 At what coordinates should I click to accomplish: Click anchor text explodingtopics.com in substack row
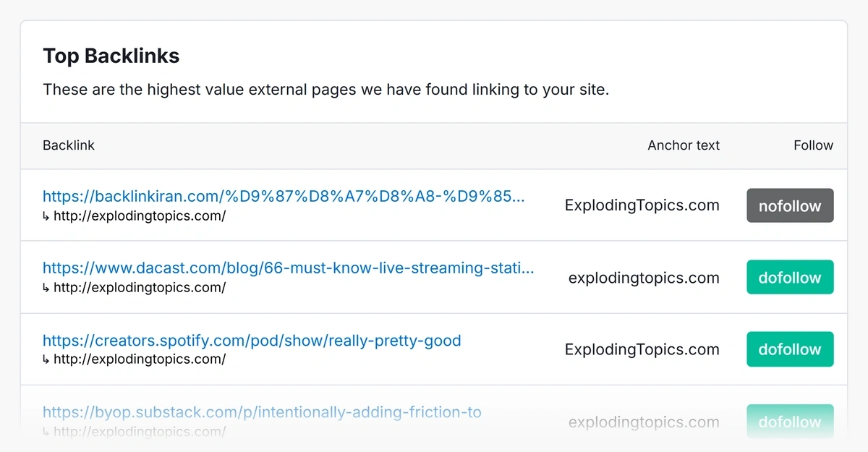coord(644,422)
